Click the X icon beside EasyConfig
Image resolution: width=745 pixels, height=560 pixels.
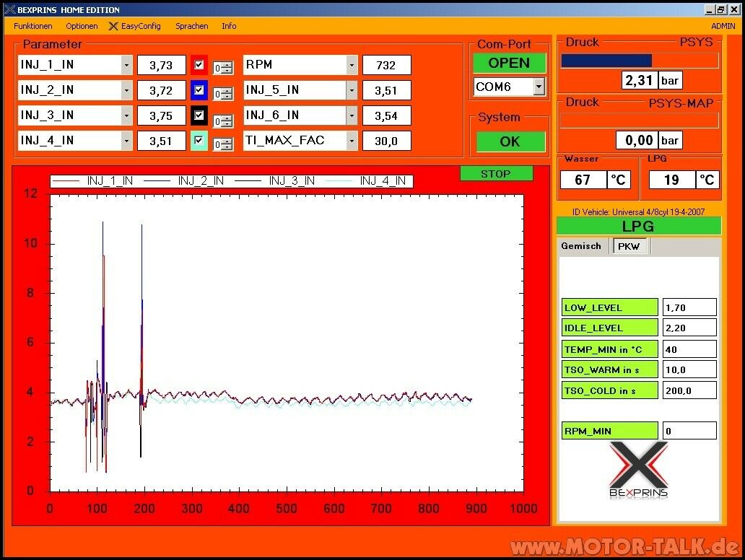point(113,26)
